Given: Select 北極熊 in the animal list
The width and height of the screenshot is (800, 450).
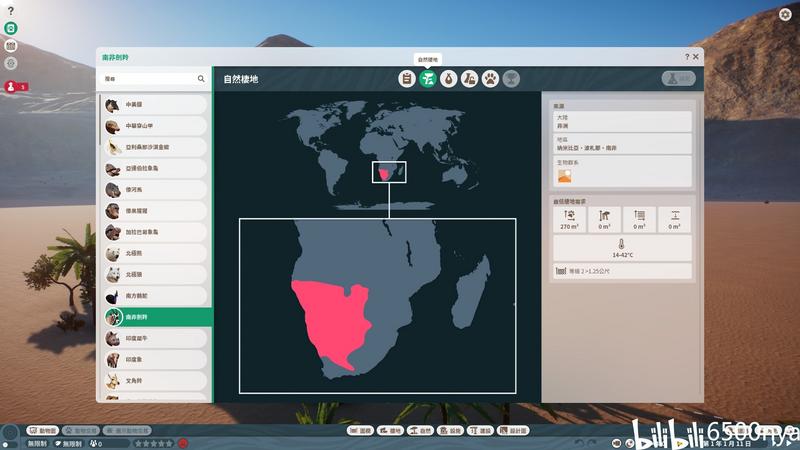Looking at the screenshot, I should 155,253.
